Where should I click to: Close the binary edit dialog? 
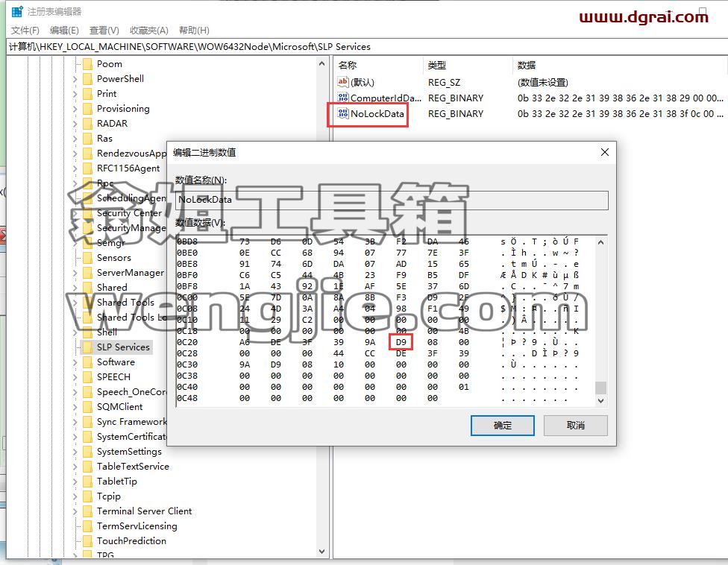[604, 152]
